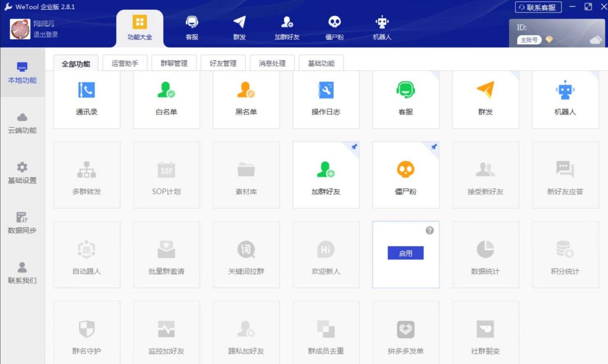Viewport: 608px width, 364px height.
Task: Unpin the 僵尸粉 tile pin marker
Action: point(434,147)
